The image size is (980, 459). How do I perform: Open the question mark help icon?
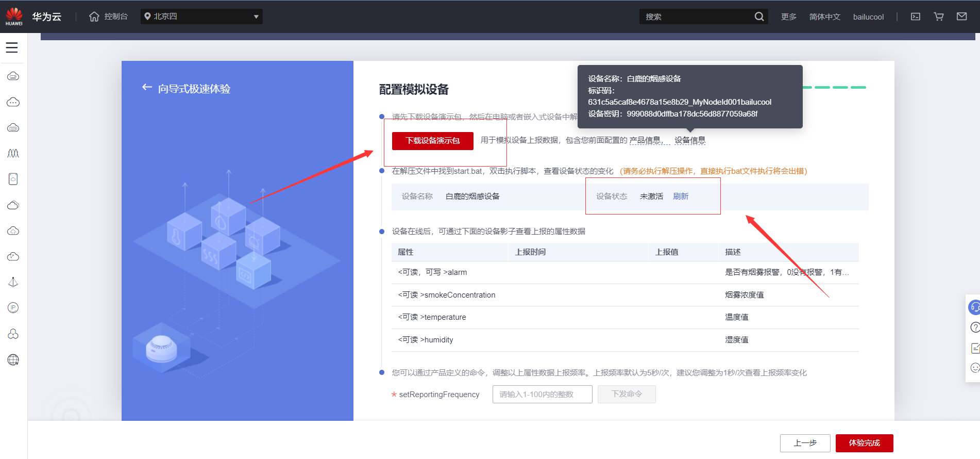click(975, 327)
